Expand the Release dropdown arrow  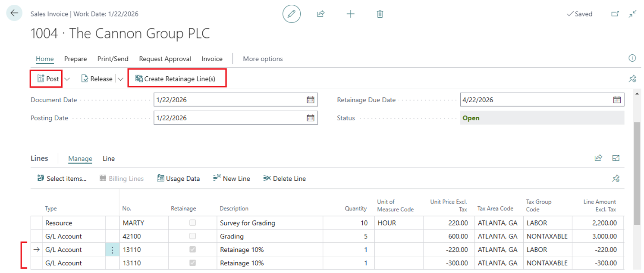120,79
